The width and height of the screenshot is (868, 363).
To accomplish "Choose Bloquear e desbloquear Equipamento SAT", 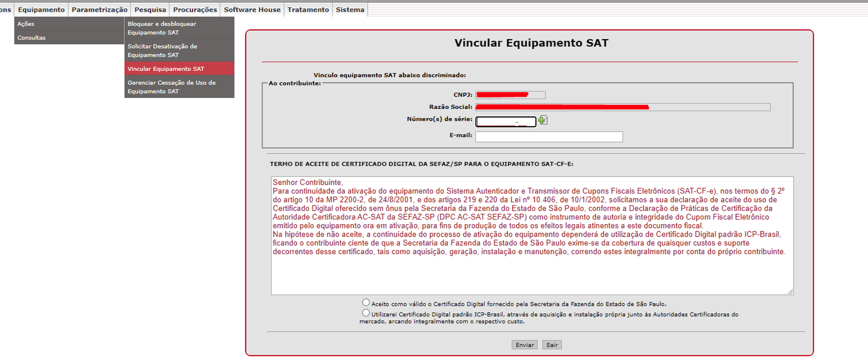I will [x=179, y=28].
